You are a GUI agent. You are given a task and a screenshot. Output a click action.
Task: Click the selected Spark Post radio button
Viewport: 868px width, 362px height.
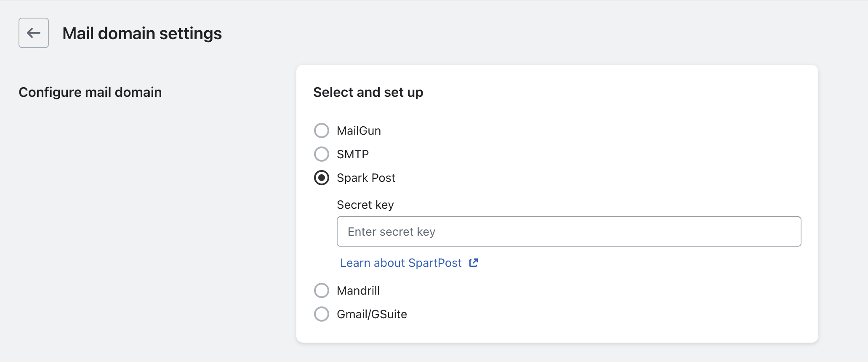[322, 178]
